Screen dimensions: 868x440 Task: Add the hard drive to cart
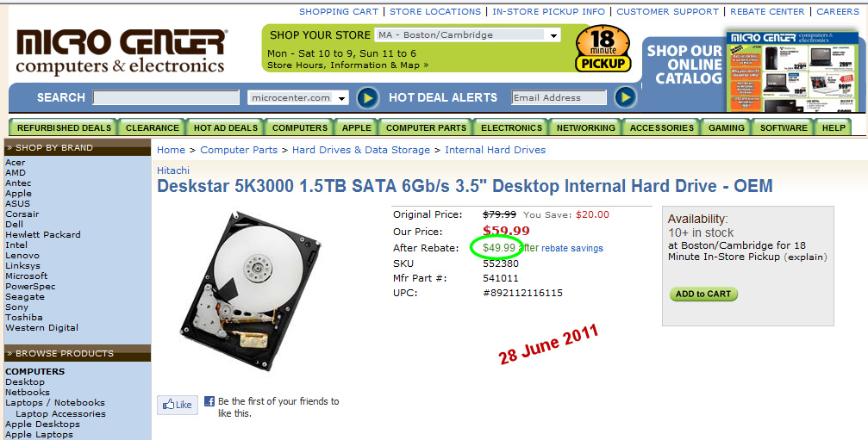click(703, 294)
